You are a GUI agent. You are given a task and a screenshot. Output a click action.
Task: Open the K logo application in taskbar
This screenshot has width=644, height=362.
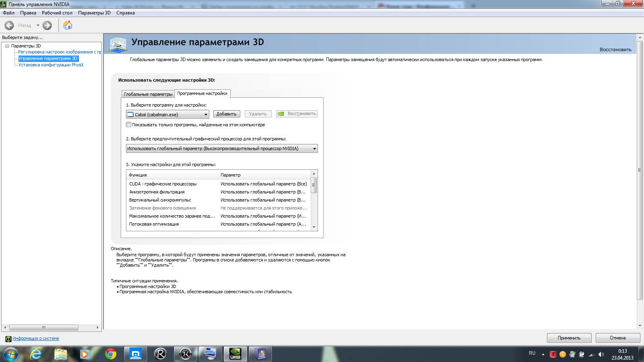[x=186, y=354]
